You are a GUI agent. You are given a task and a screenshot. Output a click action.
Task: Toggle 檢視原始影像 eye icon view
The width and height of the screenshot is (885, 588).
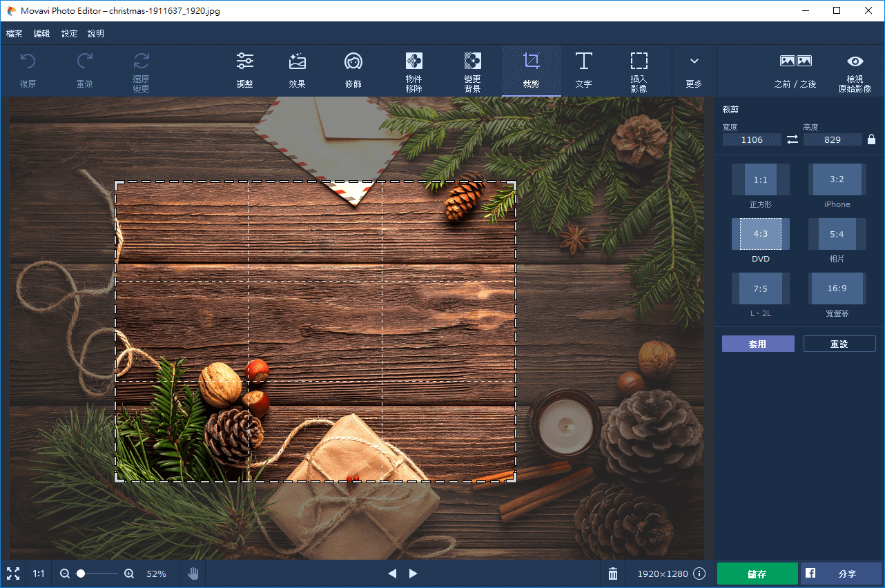coord(855,71)
